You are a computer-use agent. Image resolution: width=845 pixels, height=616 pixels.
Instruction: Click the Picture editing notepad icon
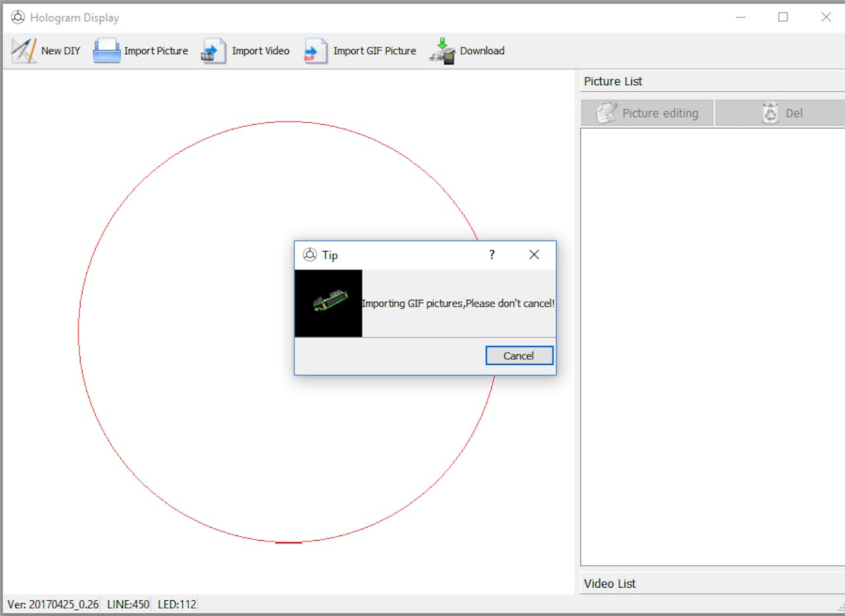point(607,113)
